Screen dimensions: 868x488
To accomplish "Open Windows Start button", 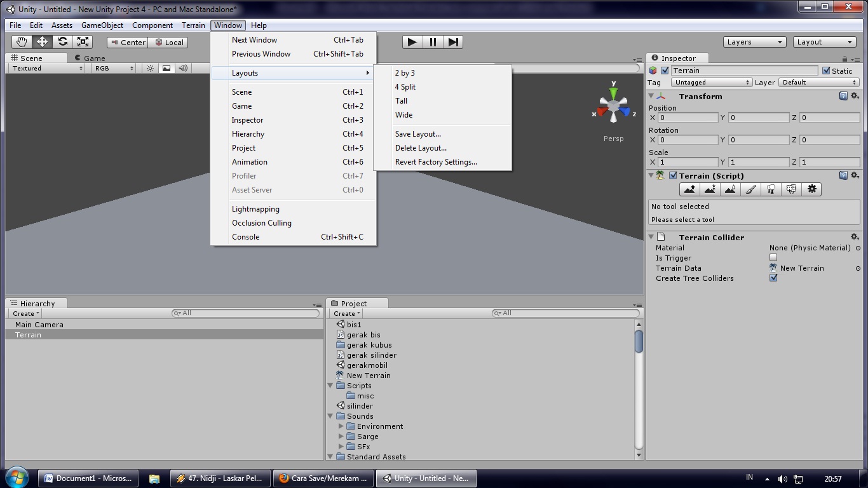I will click(x=17, y=478).
